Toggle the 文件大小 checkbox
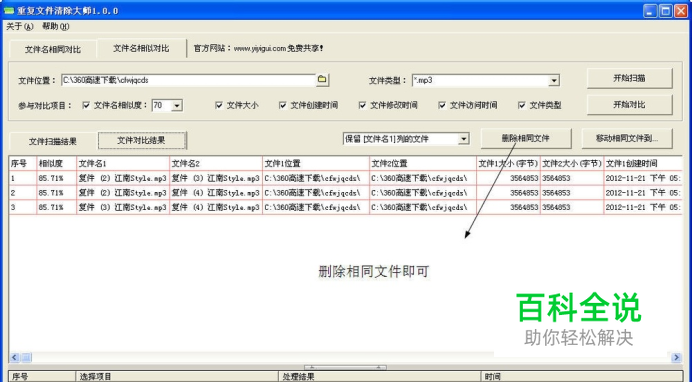This screenshot has width=692, height=382. (219, 105)
